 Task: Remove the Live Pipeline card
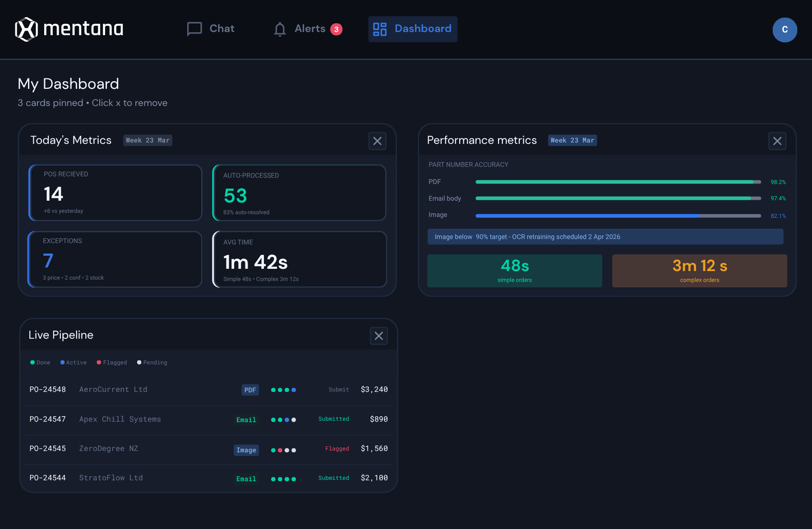click(x=379, y=336)
